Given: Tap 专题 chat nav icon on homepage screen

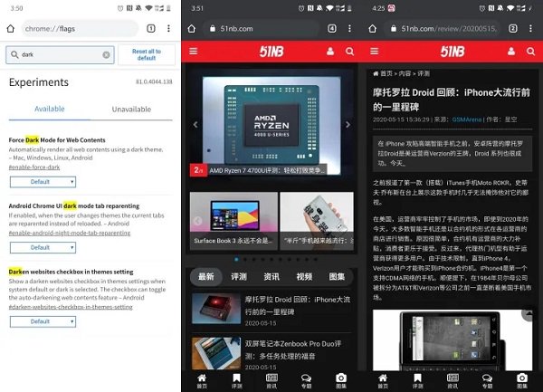Looking at the screenshot, I should click(x=306, y=381).
